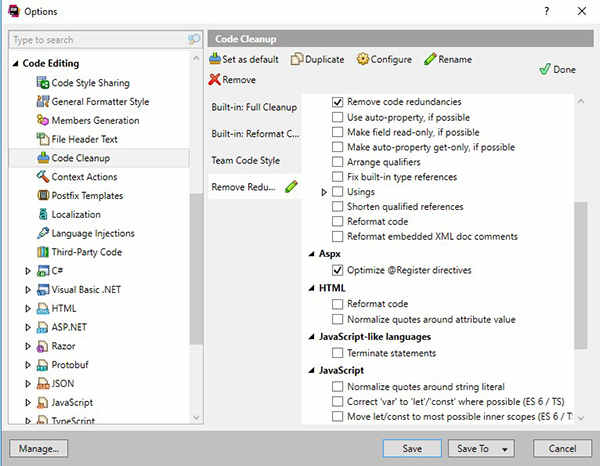This screenshot has width=600, height=466.
Task: Click the HTML file icon in tree
Action: (x=43, y=308)
